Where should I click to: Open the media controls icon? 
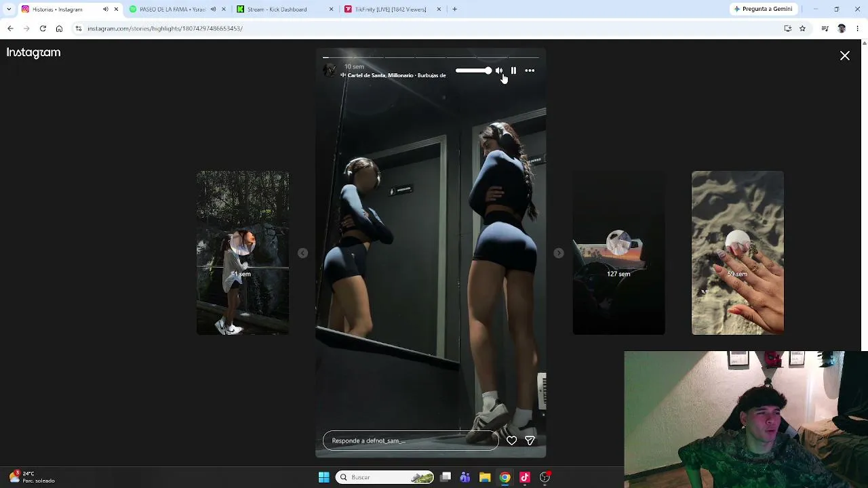pos(825,28)
